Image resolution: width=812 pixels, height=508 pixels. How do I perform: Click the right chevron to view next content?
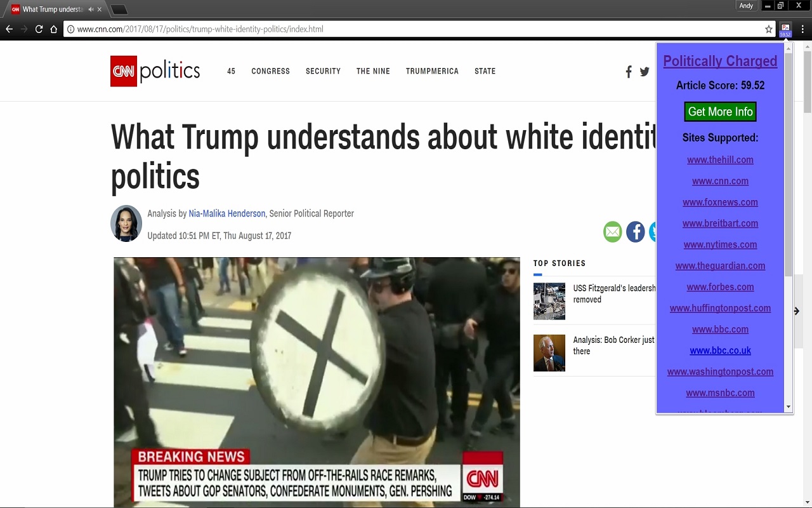[797, 311]
